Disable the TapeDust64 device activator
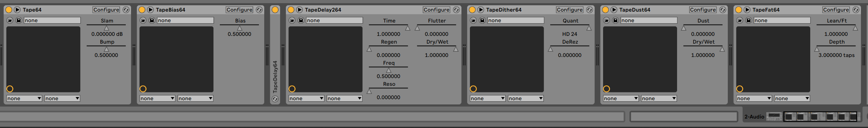The image size is (868, 128). 606,10
